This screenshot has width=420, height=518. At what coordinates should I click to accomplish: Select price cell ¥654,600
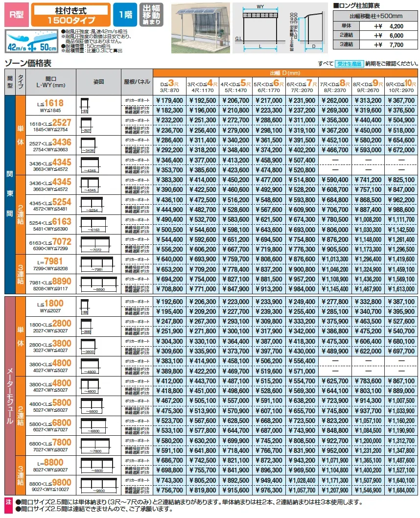pos(401,140)
